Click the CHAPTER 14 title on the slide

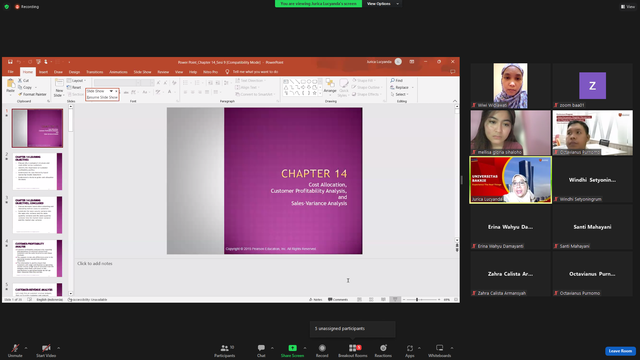(314, 173)
